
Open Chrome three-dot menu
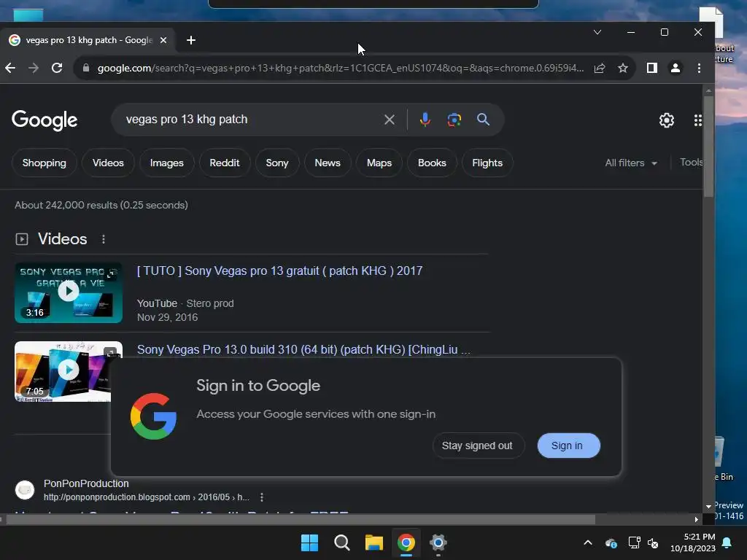tap(699, 68)
